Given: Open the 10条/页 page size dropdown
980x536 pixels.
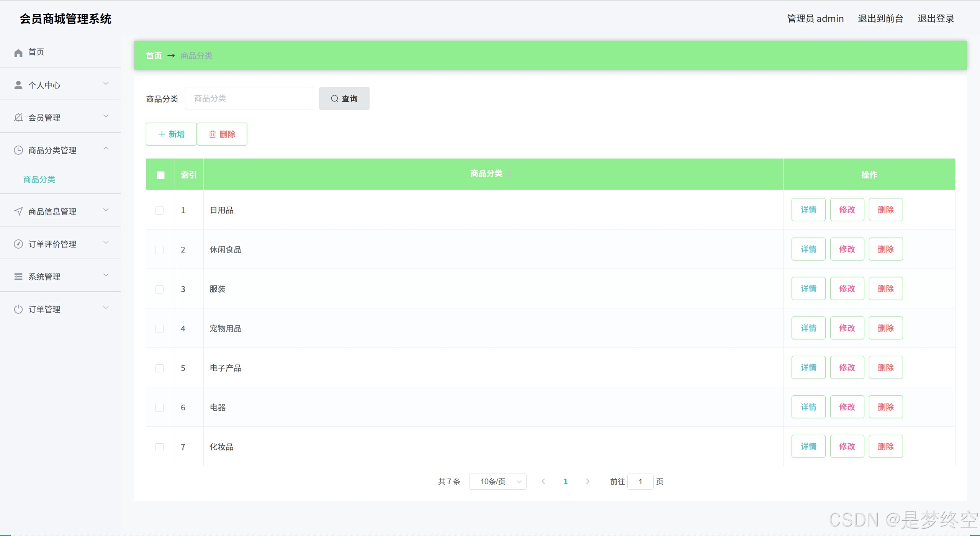Looking at the screenshot, I should [x=497, y=482].
